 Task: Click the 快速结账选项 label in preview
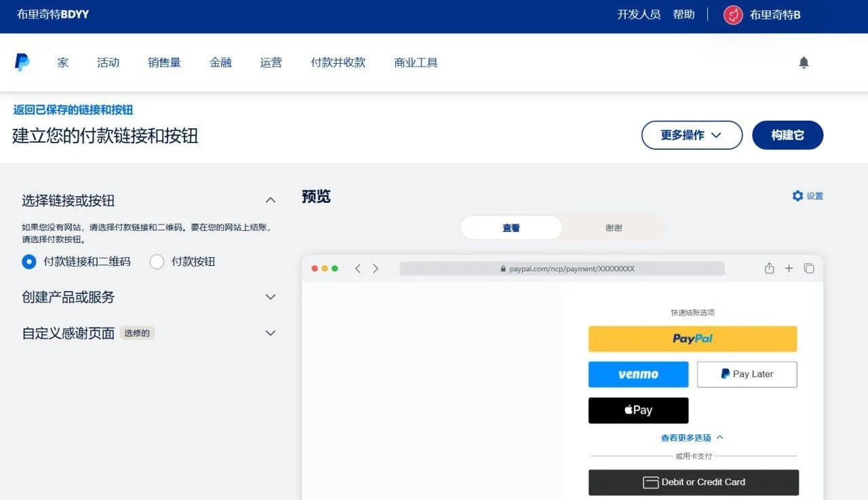pyautogui.click(x=692, y=313)
